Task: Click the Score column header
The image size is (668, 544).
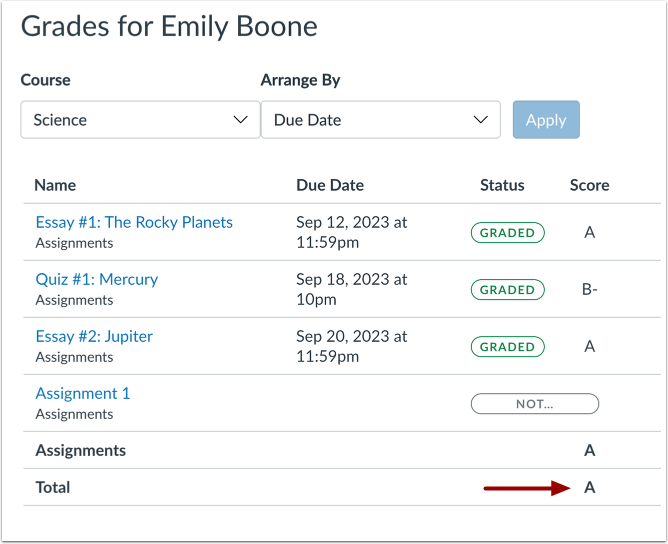Action: pos(590,185)
